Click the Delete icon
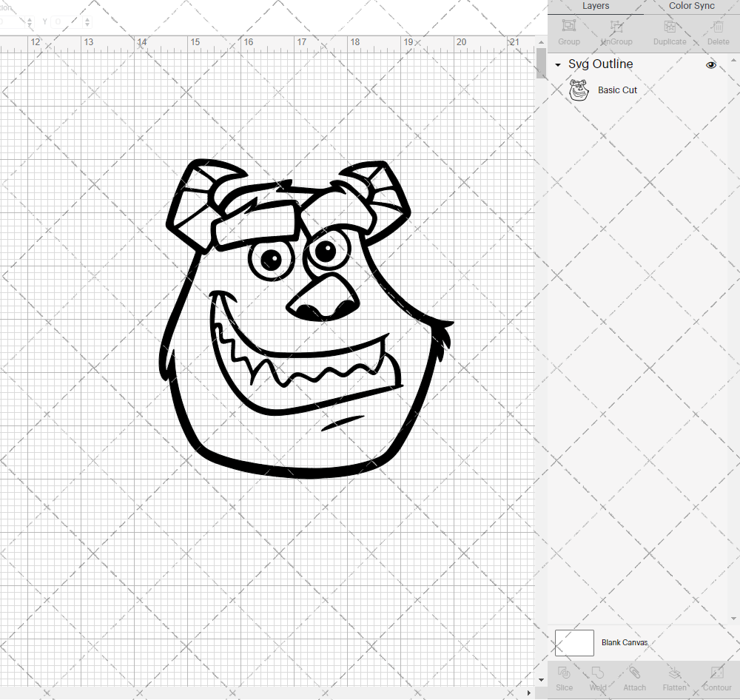740x700 pixels. tap(717, 30)
